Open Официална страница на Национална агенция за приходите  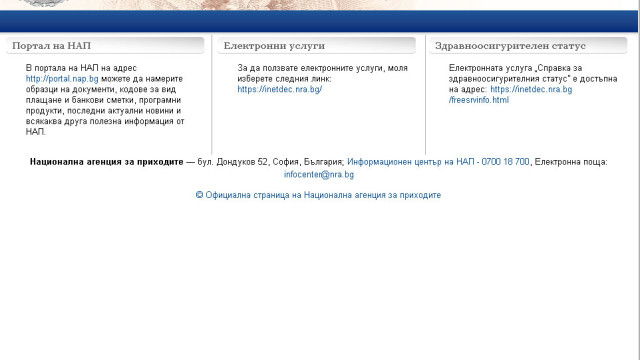click(x=318, y=195)
